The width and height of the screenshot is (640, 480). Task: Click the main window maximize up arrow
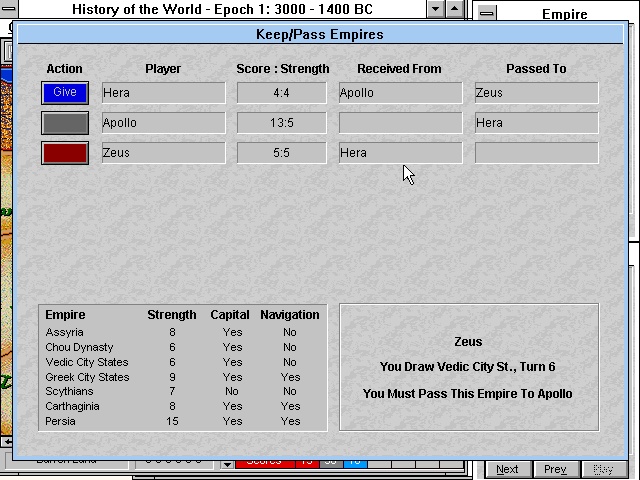(454, 9)
